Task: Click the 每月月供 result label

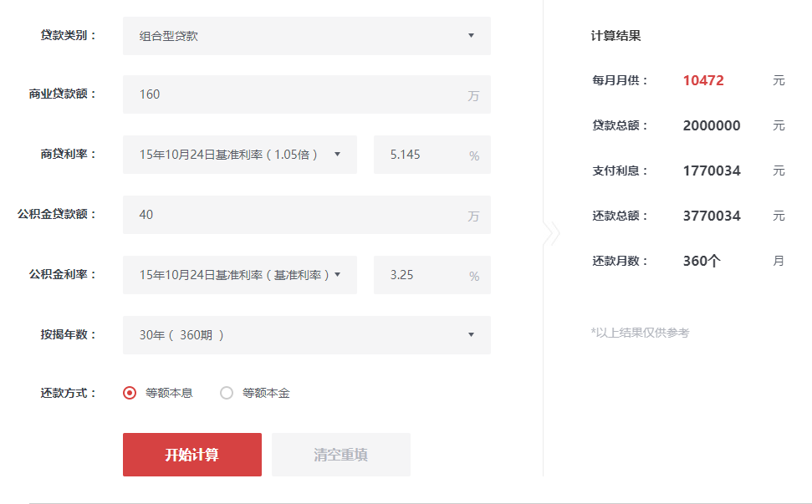Action: (620, 80)
